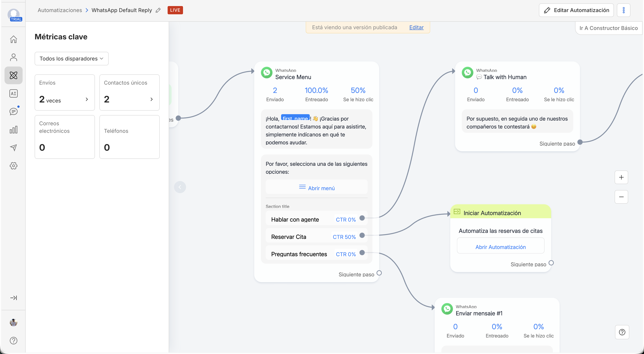Screen dimensions: 644x354
Task: Click Service Menu Siguiente paso connector
Action: [x=379, y=273]
